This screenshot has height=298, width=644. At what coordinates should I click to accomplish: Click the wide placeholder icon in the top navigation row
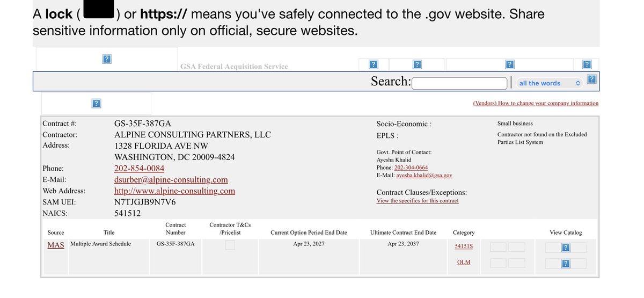pos(510,64)
